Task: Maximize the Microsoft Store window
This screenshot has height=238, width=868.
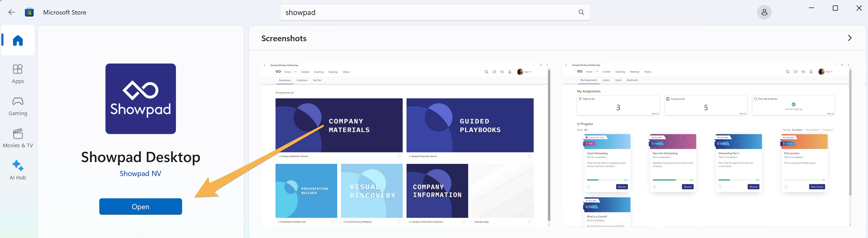Action: pyautogui.click(x=835, y=8)
